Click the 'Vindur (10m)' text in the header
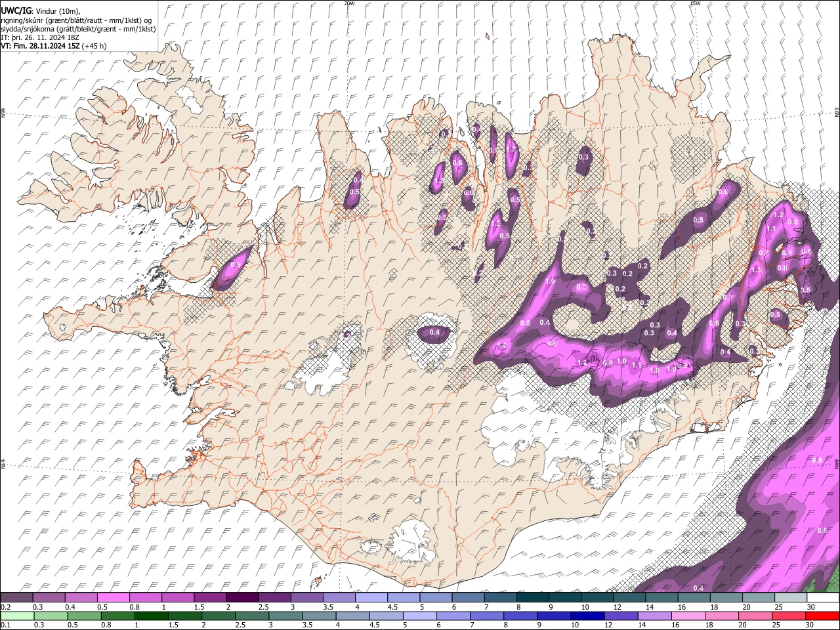The width and height of the screenshot is (840, 630). click(57, 11)
